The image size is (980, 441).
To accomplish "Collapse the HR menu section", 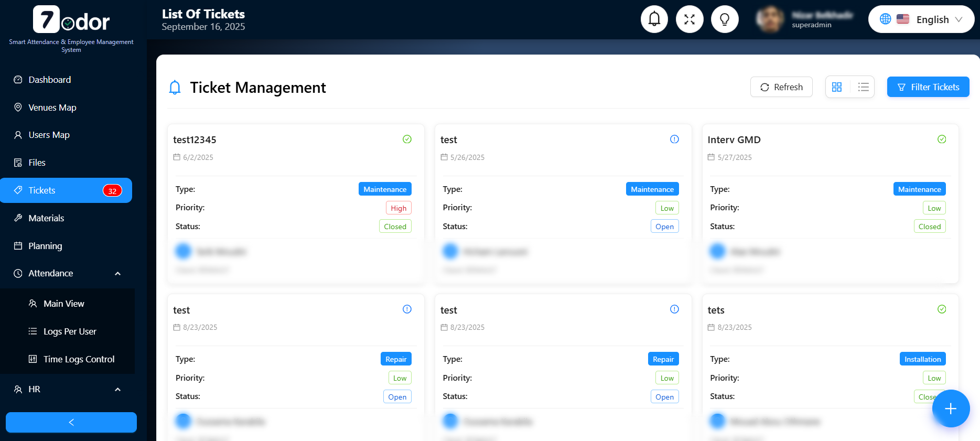I will coord(117,390).
